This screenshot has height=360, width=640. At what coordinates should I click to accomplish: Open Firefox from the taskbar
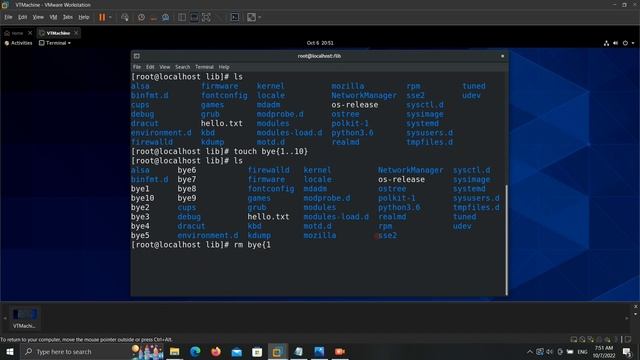point(216,352)
